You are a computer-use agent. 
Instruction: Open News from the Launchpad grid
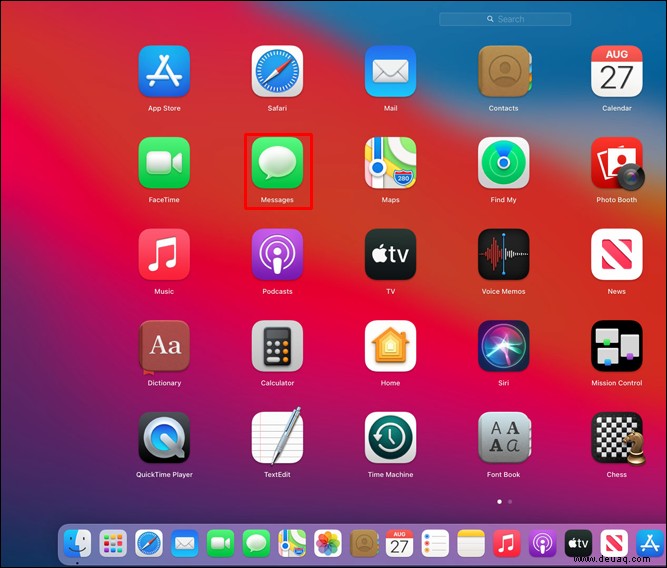(x=617, y=254)
